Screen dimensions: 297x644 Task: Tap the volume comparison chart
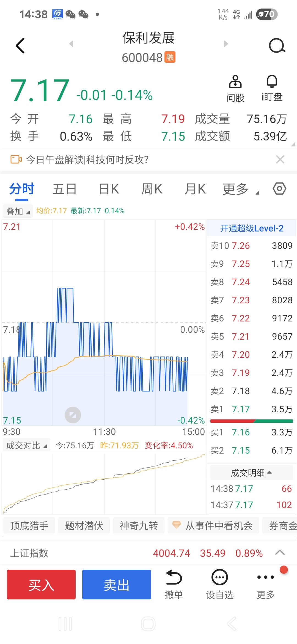(x=104, y=484)
